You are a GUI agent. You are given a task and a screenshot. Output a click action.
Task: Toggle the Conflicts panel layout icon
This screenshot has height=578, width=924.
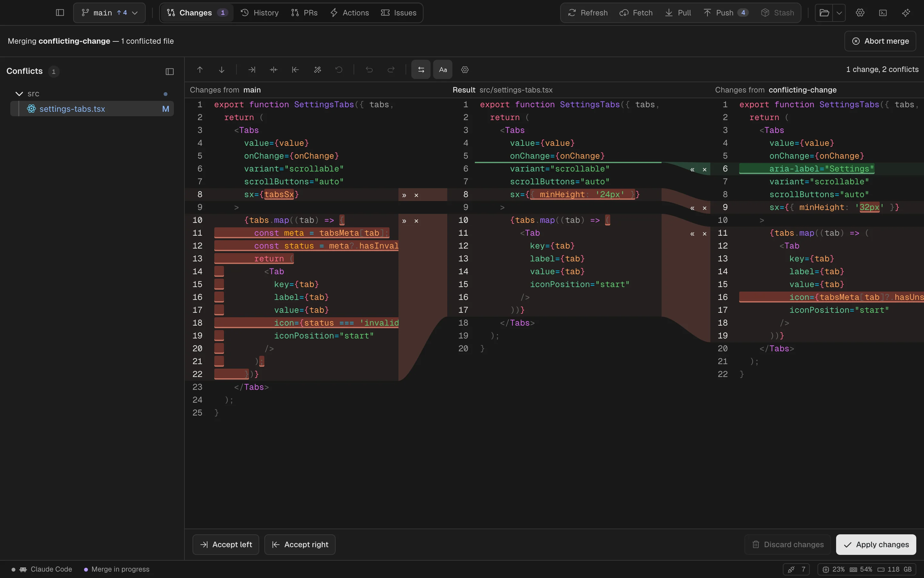170,72
